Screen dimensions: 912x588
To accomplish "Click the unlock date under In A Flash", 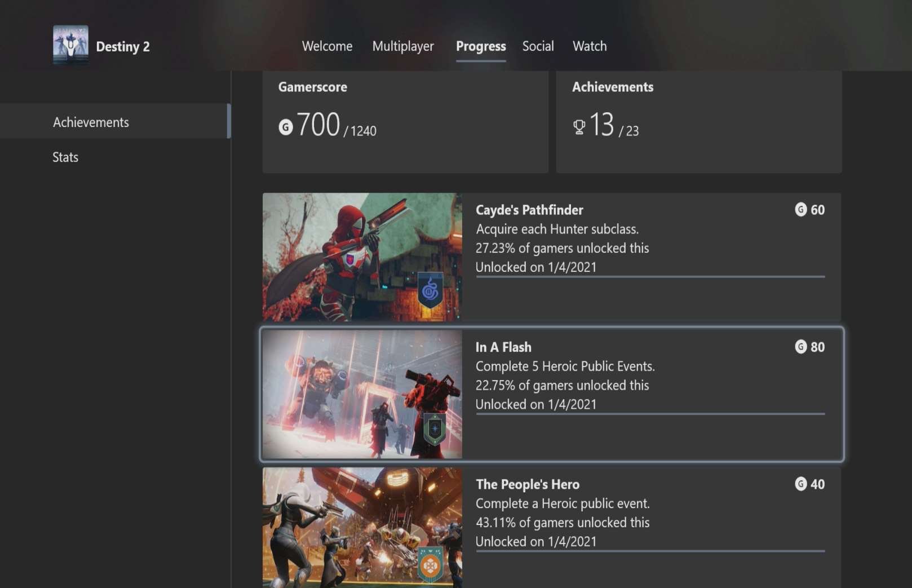I will tap(536, 404).
